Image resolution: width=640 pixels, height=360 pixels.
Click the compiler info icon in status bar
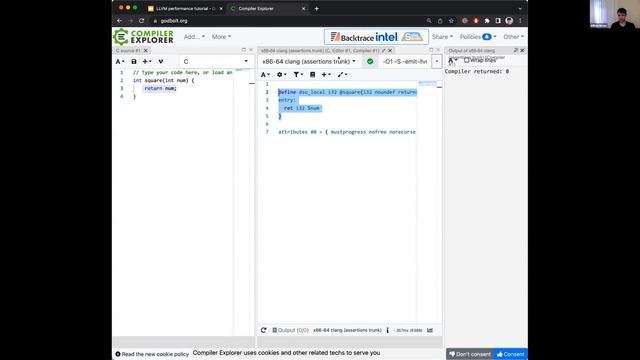pos(387,330)
